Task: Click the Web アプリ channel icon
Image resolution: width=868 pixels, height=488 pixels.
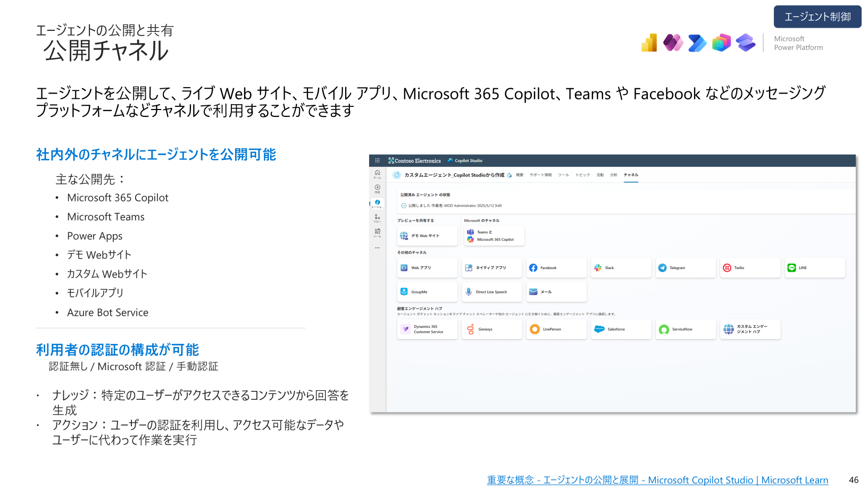Action: point(404,268)
